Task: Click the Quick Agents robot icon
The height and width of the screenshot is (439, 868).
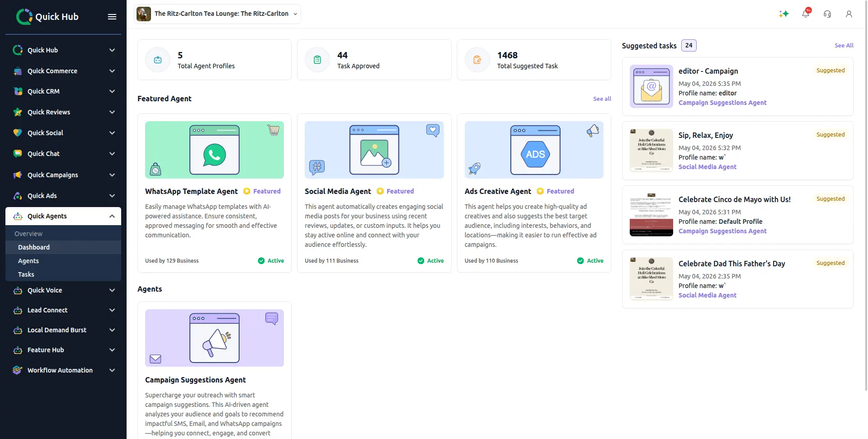Action: click(18, 216)
